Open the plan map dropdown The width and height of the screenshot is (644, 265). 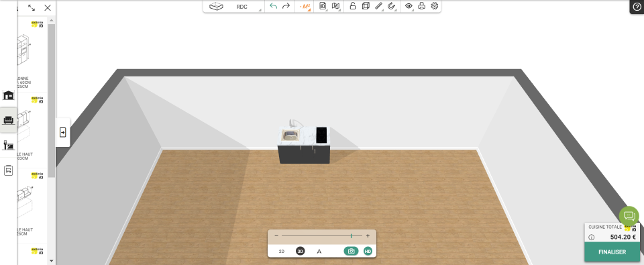(x=336, y=6)
